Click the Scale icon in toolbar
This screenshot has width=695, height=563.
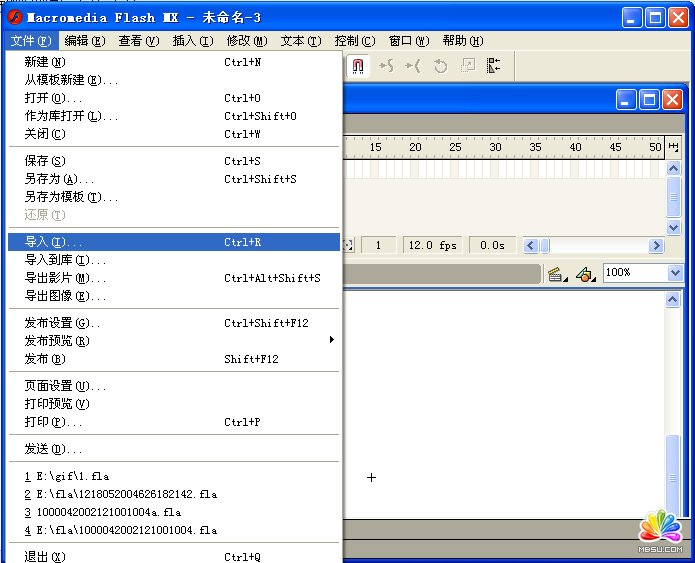click(466, 66)
